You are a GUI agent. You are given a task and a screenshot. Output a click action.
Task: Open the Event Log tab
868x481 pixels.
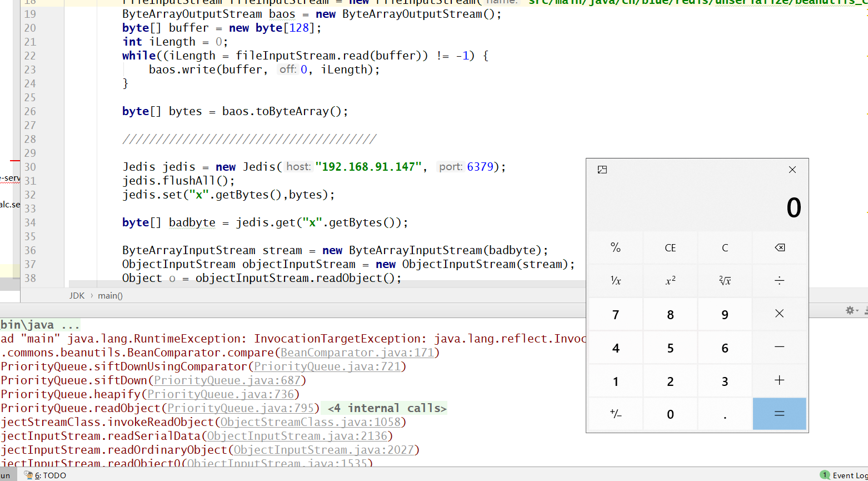(x=844, y=475)
